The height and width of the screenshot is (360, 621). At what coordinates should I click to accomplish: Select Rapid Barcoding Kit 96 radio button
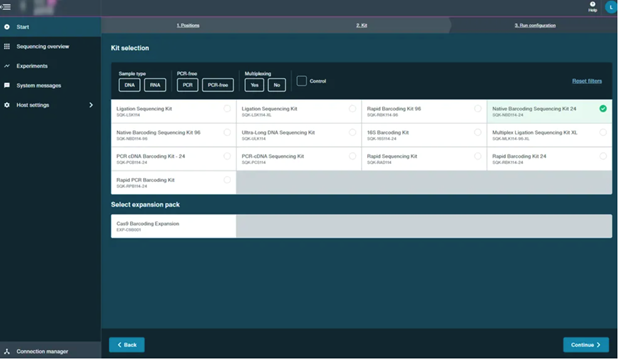coord(479,109)
